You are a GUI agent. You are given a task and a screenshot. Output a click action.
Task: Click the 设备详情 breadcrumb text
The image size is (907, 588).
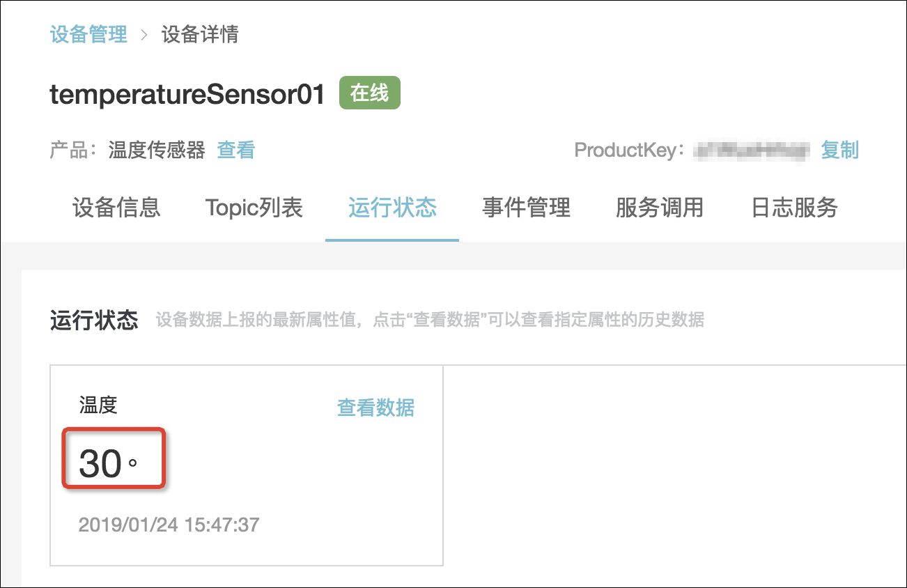point(201,34)
